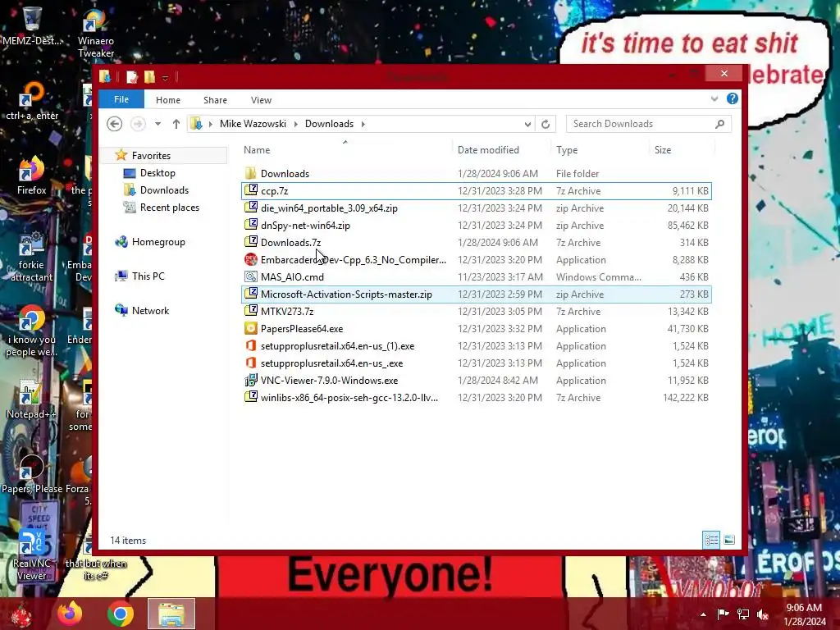Sort by Date modified column header
Screen dimensions: 840x630
coord(488,150)
